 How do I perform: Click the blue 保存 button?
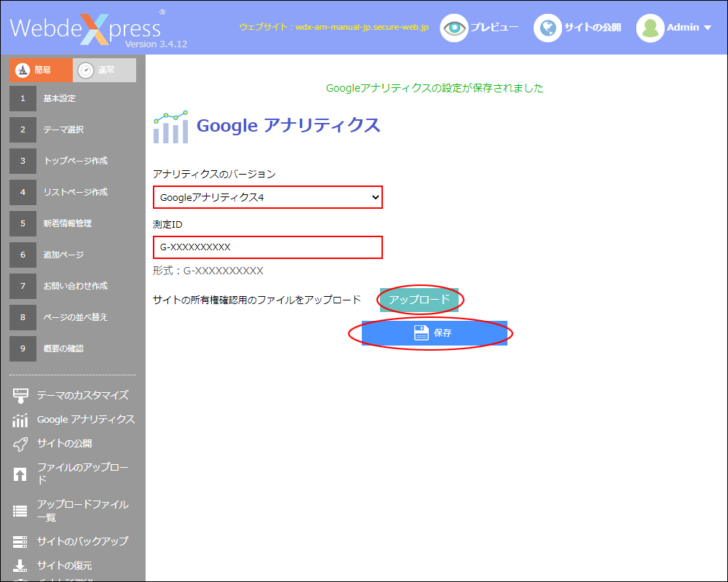(x=434, y=333)
